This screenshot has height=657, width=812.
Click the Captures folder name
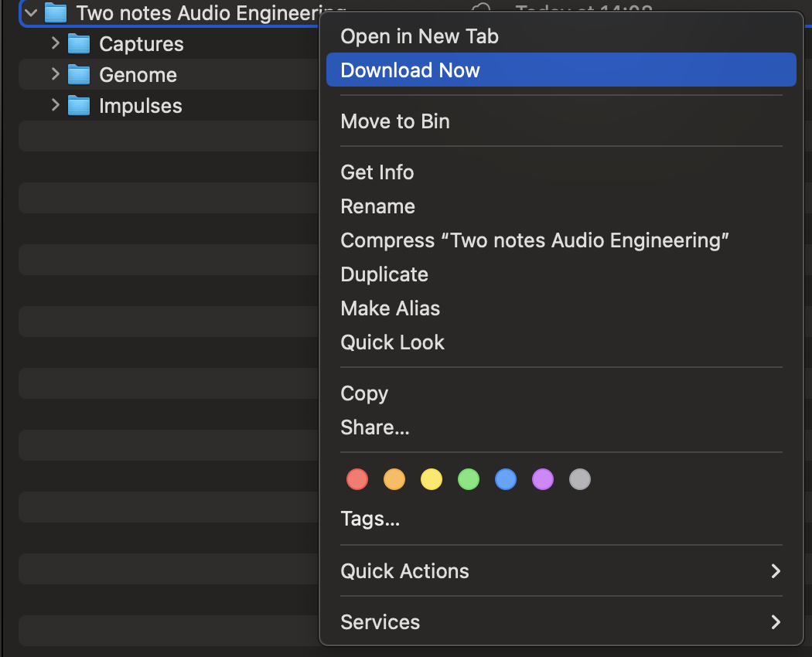[x=142, y=44]
